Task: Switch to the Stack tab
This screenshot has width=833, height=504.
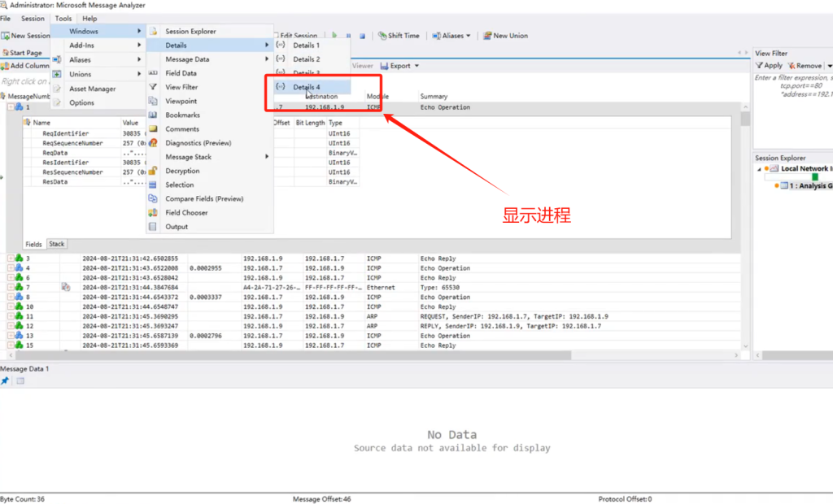Action: 56,244
